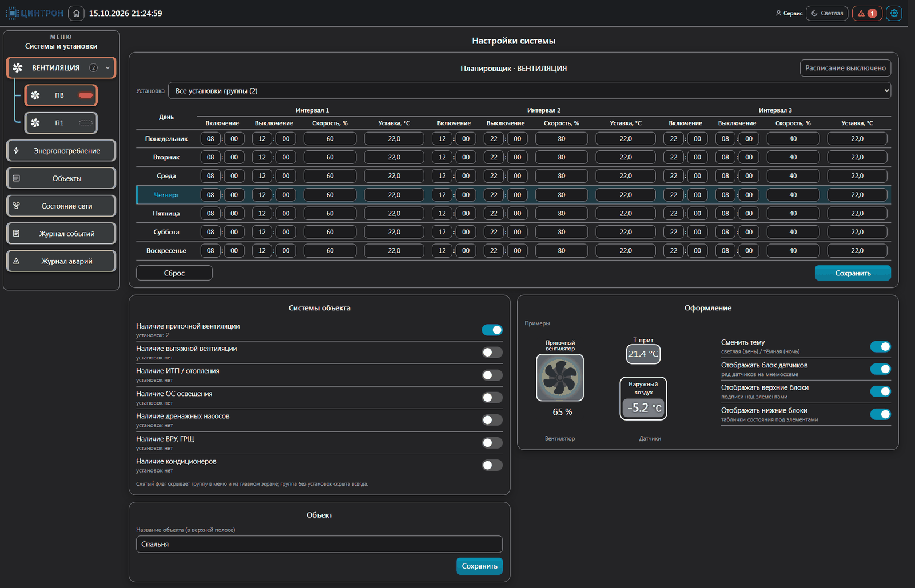This screenshot has height=588, width=915.
Task: Click the dashed status indicator on П1
Action: coord(86,123)
